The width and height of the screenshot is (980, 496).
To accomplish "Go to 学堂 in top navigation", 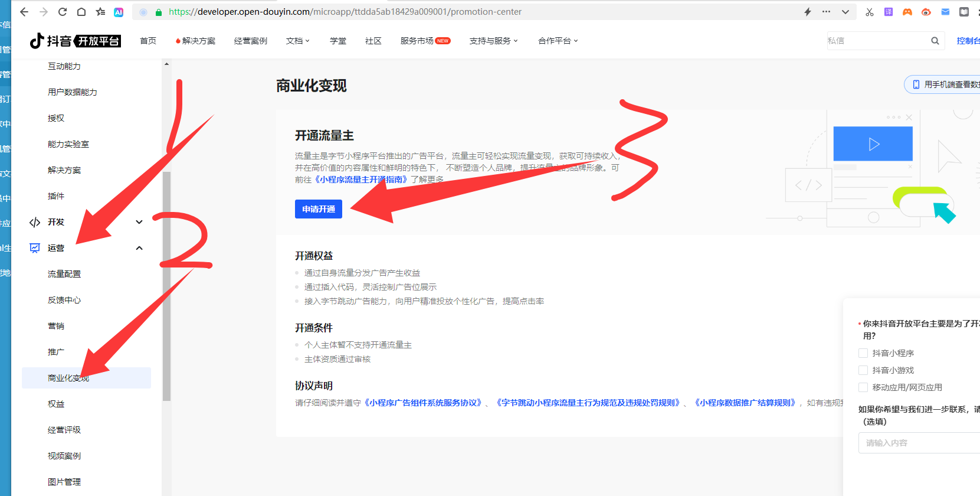I will (x=338, y=41).
